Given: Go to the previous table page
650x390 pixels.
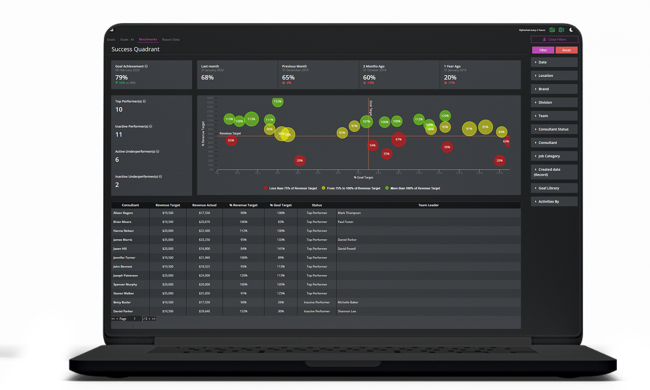Looking at the screenshot, I should (117, 319).
